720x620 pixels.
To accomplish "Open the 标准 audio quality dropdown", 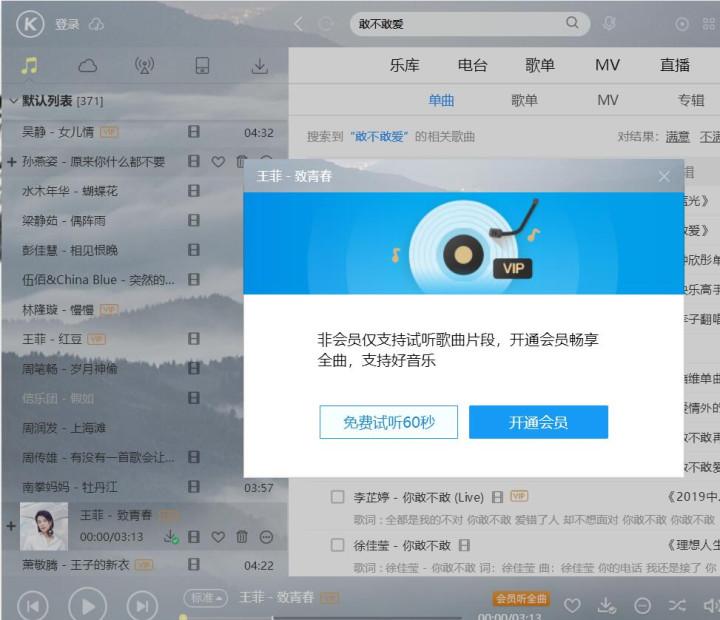I will [205, 597].
